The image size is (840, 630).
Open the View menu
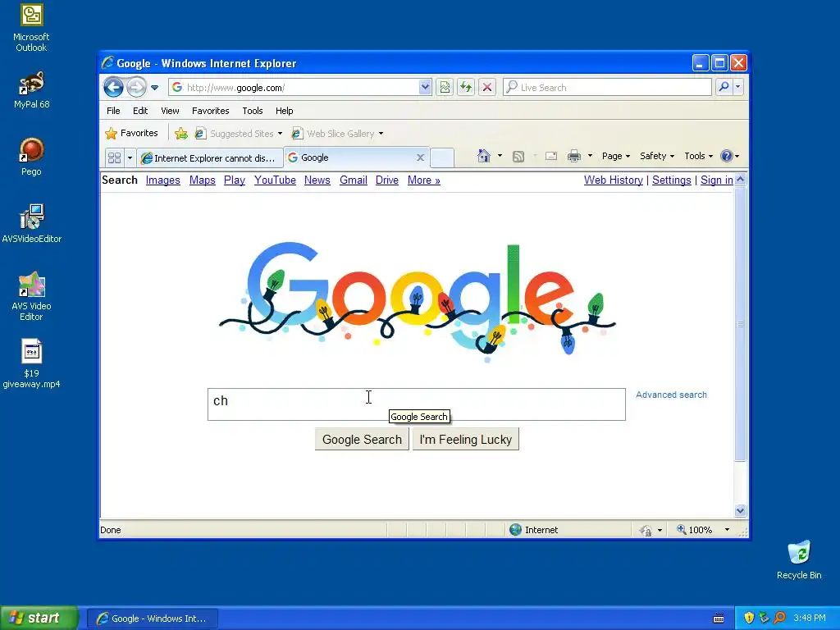(x=170, y=111)
